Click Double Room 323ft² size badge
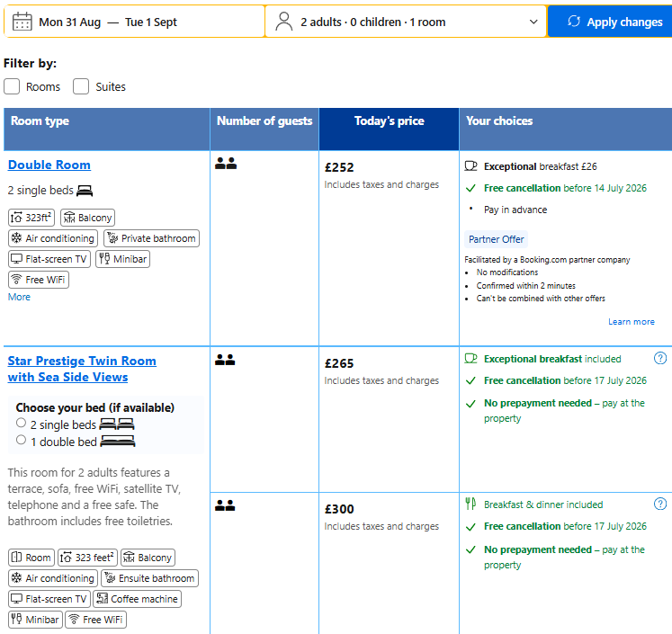Viewport: 672px width, 634px height. click(x=31, y=218)
